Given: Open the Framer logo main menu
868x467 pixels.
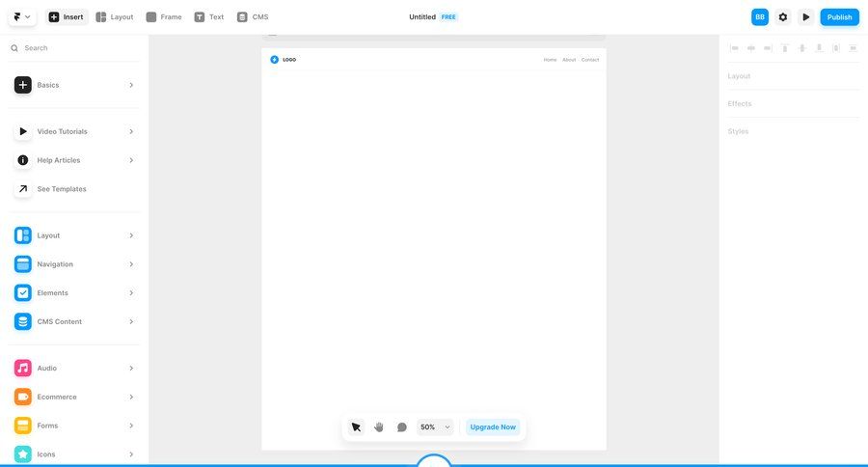Looking at the screenshot, I should click(x=22, y=17).
